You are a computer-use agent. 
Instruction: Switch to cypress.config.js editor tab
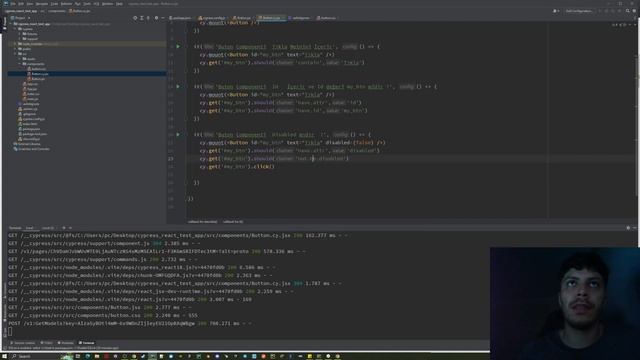pyautogui.click(x=212, y=18)
